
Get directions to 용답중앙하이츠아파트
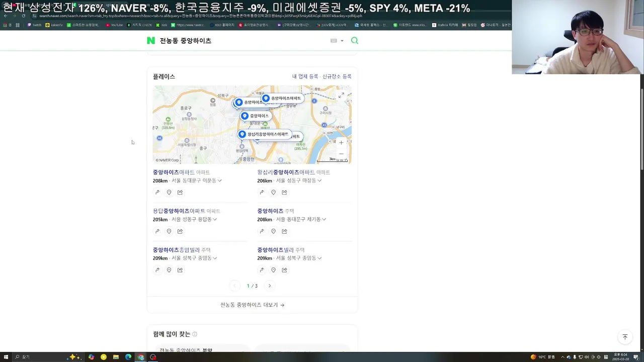(x=157, y=231)
